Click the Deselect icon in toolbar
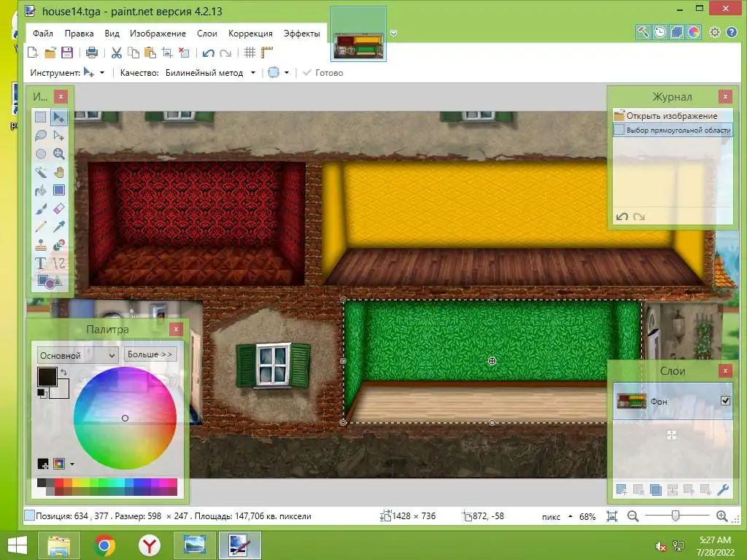Viewport: 747px width, 560px height. click(x=184, y=52)
